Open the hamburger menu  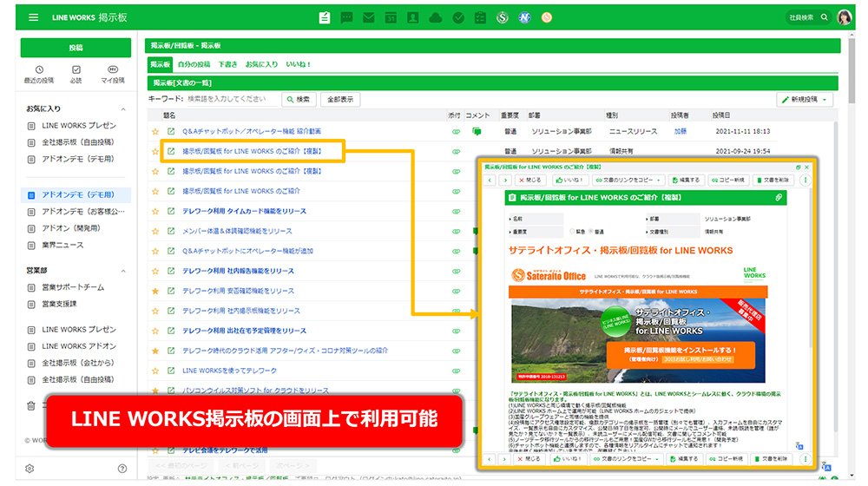(33, 17)
